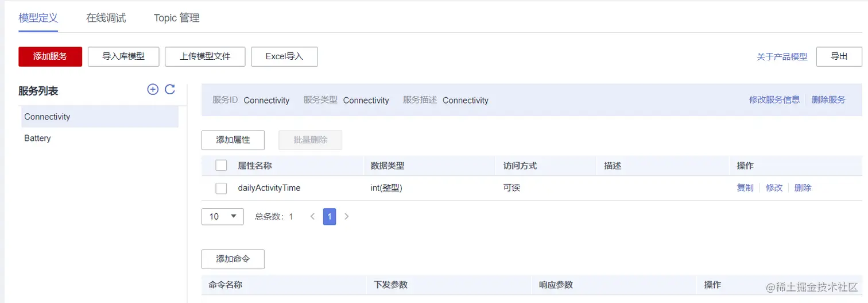Click 删除 for dailyActivityTime
This screenshot has width=868, height=303.
(x=803, y=187)
